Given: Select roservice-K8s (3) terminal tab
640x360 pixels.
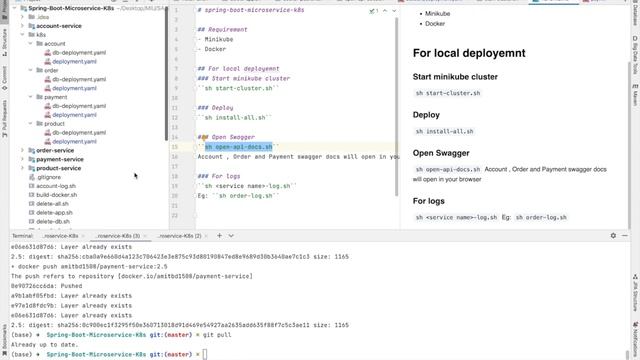Looking at the screenshot, I should pos(118,236).
